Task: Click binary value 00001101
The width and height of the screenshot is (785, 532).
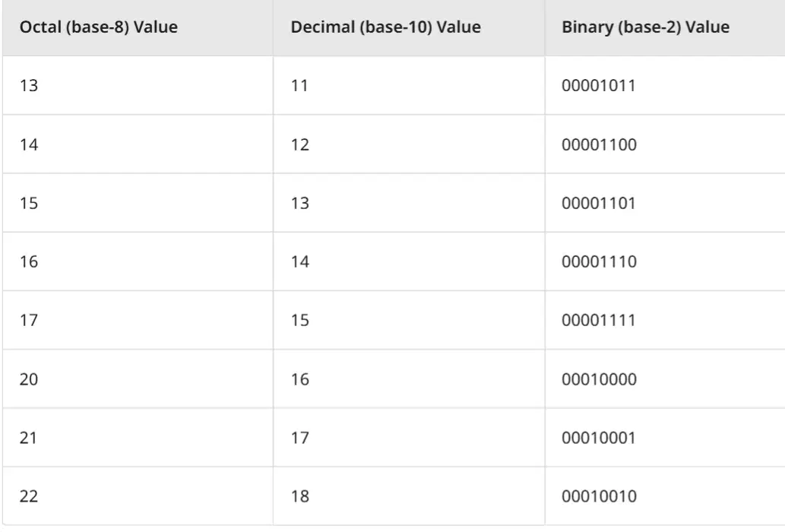Action: [x=598, y=203]
